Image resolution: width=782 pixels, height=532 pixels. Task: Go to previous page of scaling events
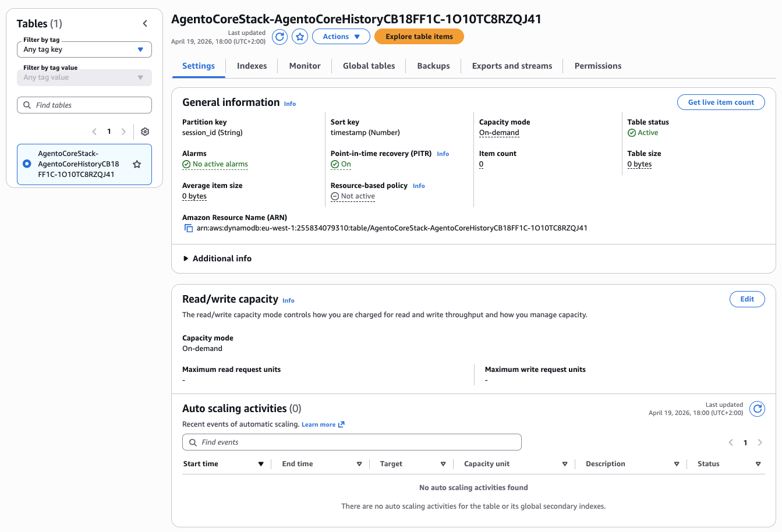731,442
